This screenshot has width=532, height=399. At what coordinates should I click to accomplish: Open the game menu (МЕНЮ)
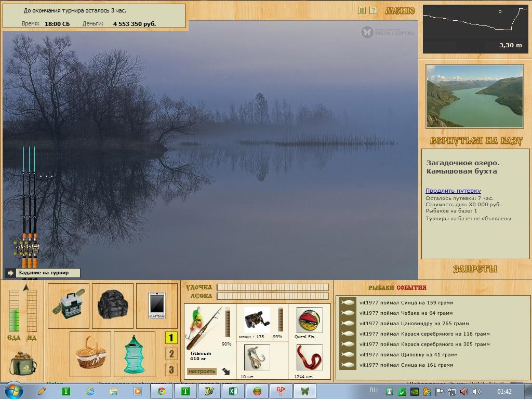[x=400, y=11]
